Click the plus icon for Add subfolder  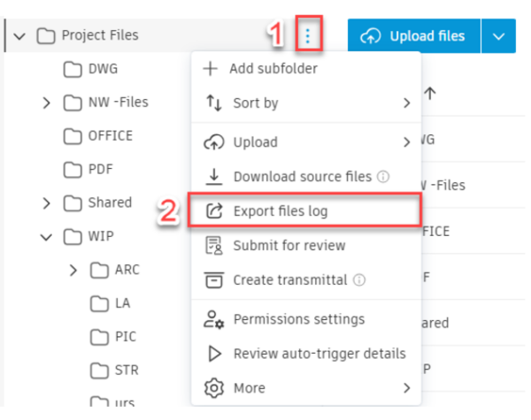212,69
